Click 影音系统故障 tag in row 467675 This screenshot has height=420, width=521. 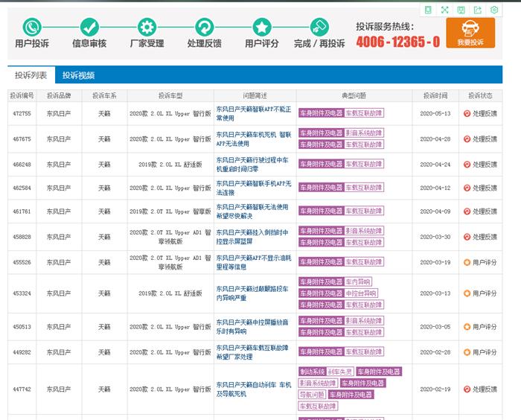[364, 133]
